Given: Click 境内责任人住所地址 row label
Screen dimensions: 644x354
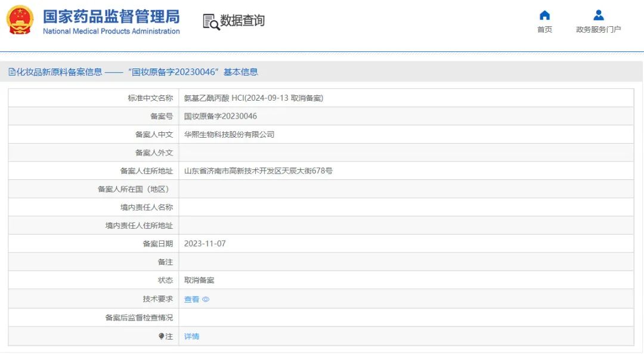Looking at the screenshot, I should (139, 225).
